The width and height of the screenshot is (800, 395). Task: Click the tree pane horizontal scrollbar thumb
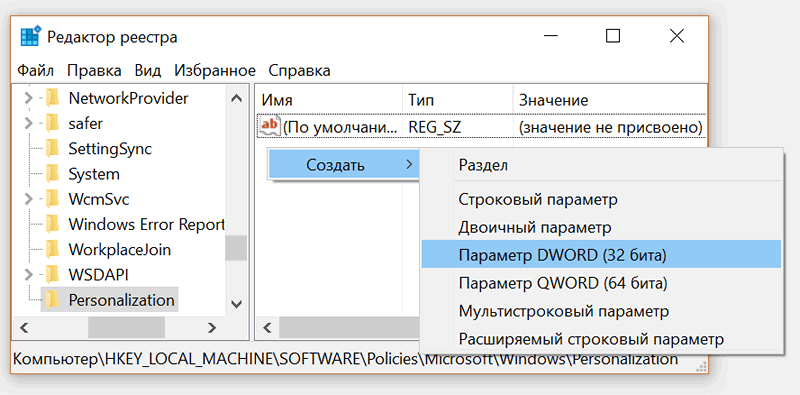point(126,327)
